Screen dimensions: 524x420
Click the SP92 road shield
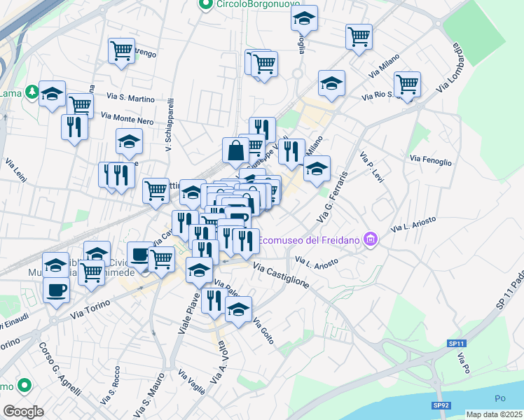[x=441, y=405]
